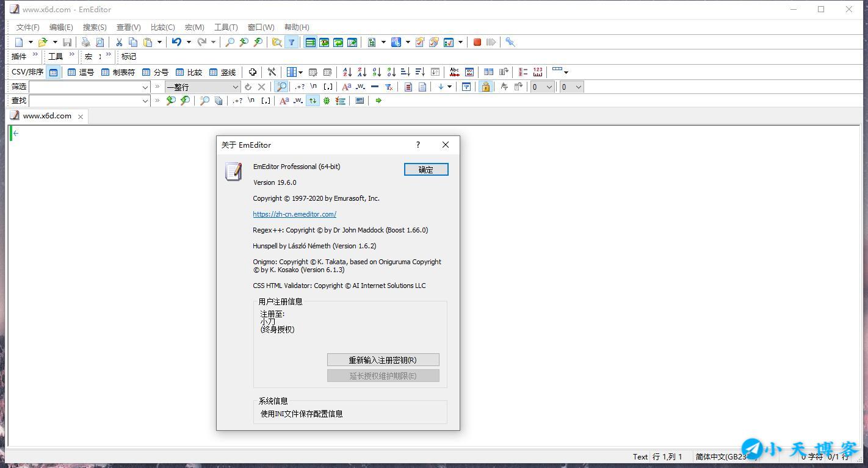
Task: Close the www.x6d.com tab with its X
Action: 81,117
